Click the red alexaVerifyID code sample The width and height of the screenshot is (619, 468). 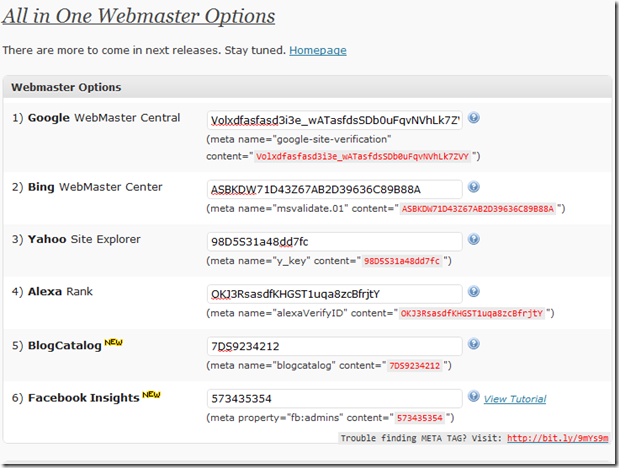tap(472, 314)
